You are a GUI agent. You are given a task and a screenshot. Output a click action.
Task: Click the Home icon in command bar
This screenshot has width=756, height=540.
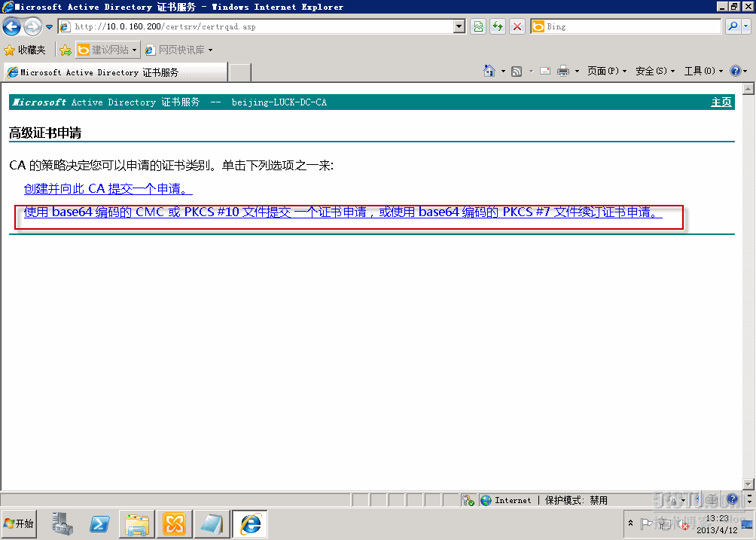(x=489, y=71)
